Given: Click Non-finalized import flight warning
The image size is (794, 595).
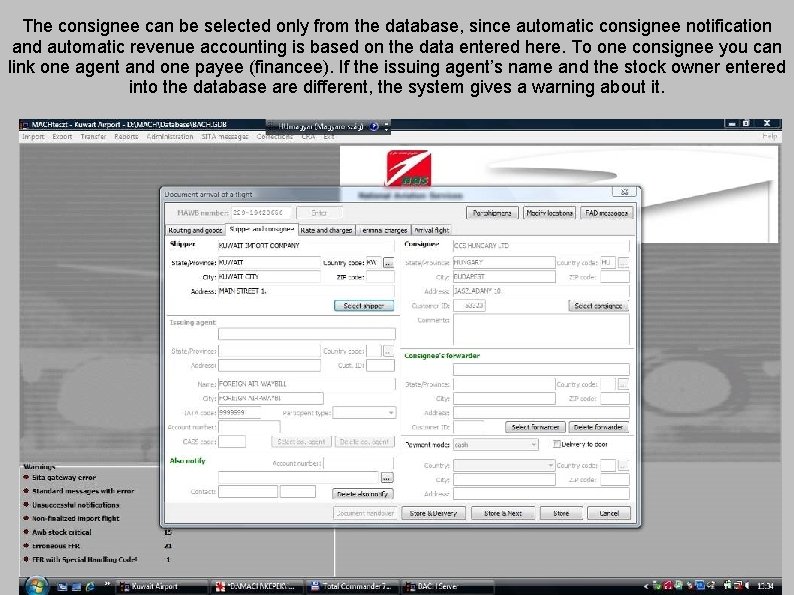Looking at the screenshot, I should [75, 519].
